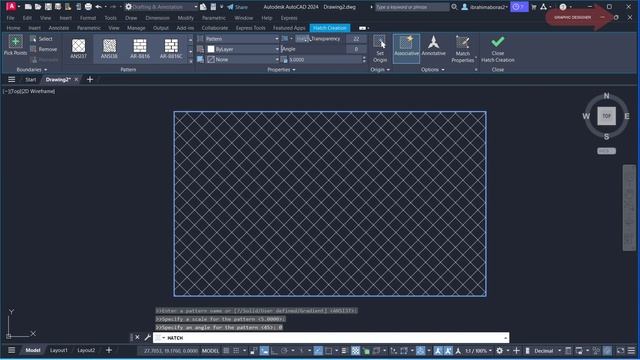Click the Save icon in quick access toolbar

click(x=48, y=7)
